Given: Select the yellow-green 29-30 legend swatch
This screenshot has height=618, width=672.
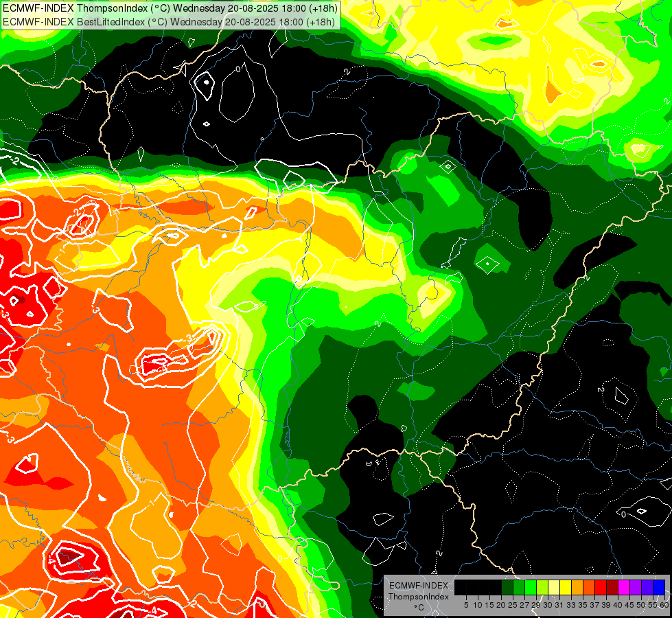Looking at the screenshot, I should (x=542, y=587).
